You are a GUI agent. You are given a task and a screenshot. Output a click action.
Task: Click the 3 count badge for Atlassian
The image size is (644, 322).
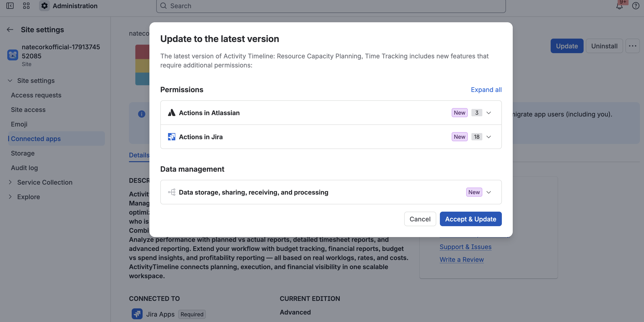coord(476,113)
